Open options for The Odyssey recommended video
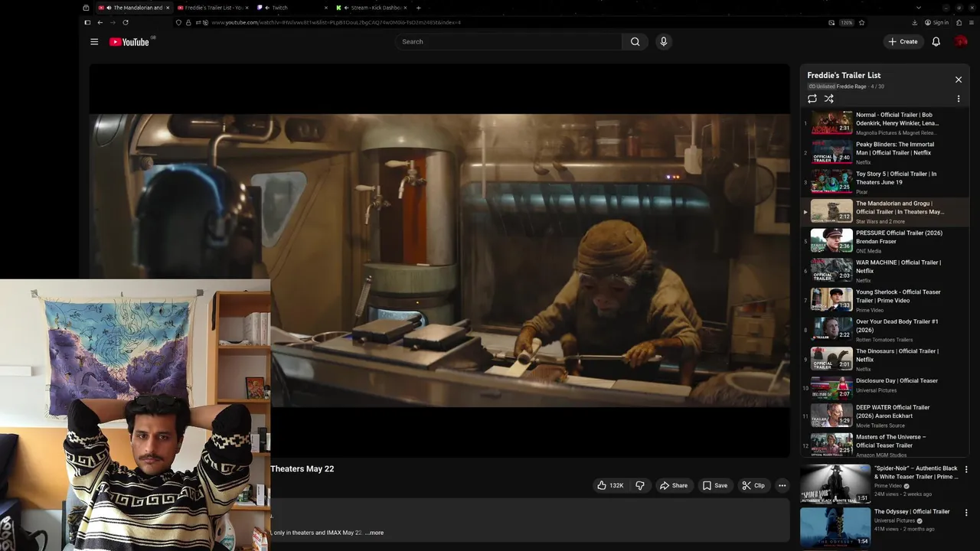Image resolution: width=980 pixels, height=551 pixels. point(966,513)
